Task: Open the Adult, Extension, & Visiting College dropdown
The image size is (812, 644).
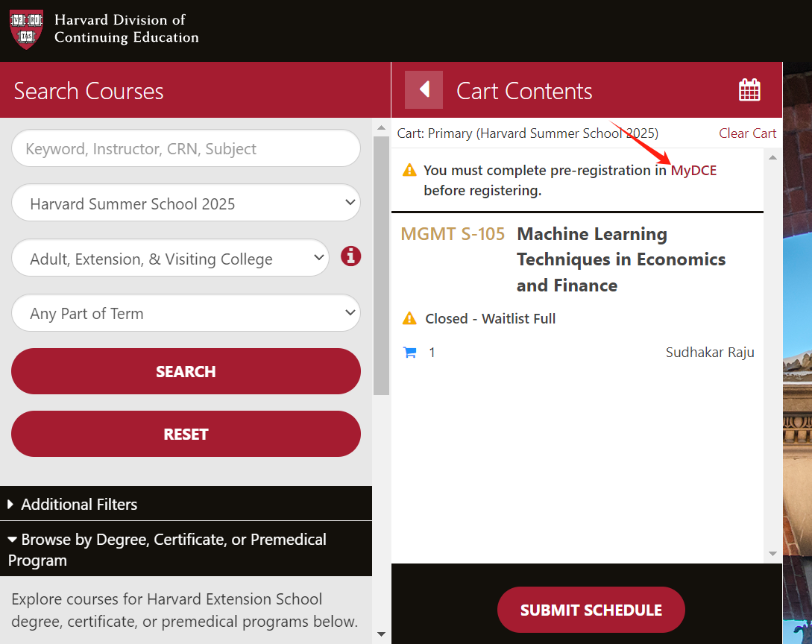Action: [x=170, y=259]
